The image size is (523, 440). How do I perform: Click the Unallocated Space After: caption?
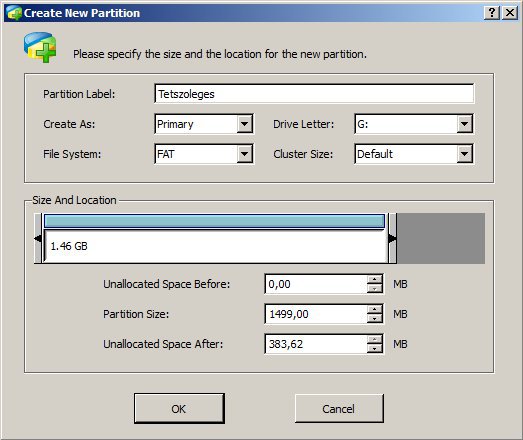(x=163, y=344)
